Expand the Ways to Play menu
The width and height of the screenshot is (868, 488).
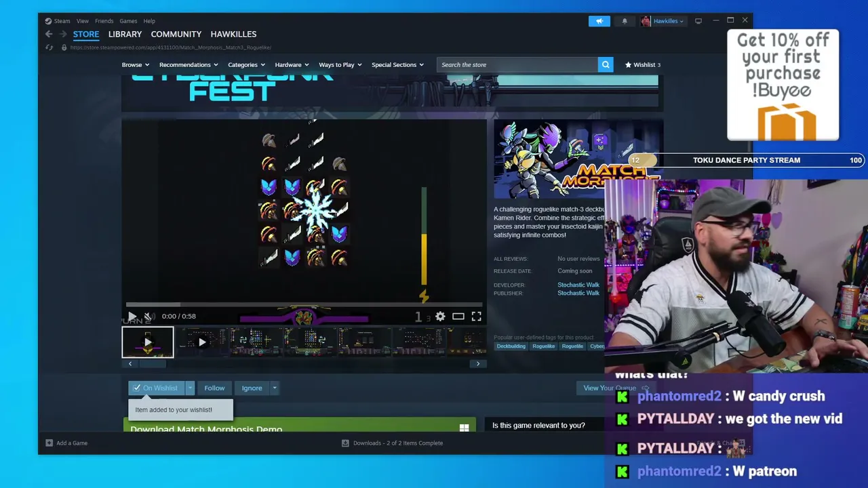(340, 65)
